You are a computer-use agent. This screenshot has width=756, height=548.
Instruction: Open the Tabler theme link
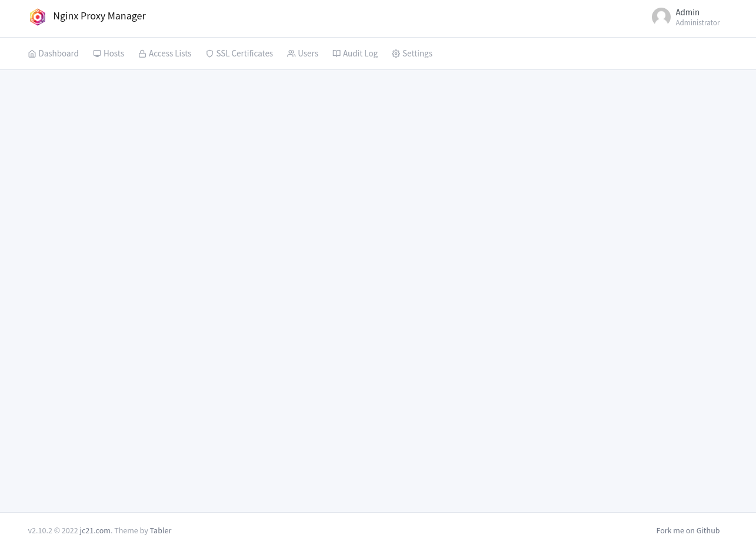[161, 530]
